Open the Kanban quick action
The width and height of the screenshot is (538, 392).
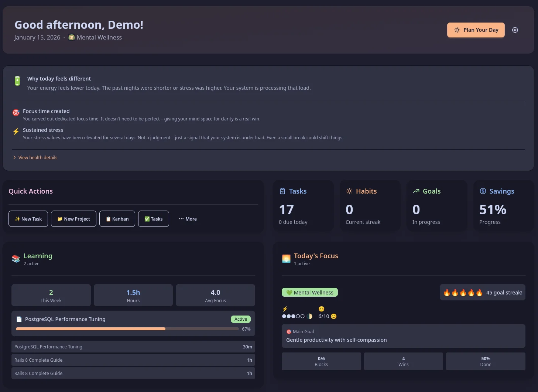coord(117,219)
